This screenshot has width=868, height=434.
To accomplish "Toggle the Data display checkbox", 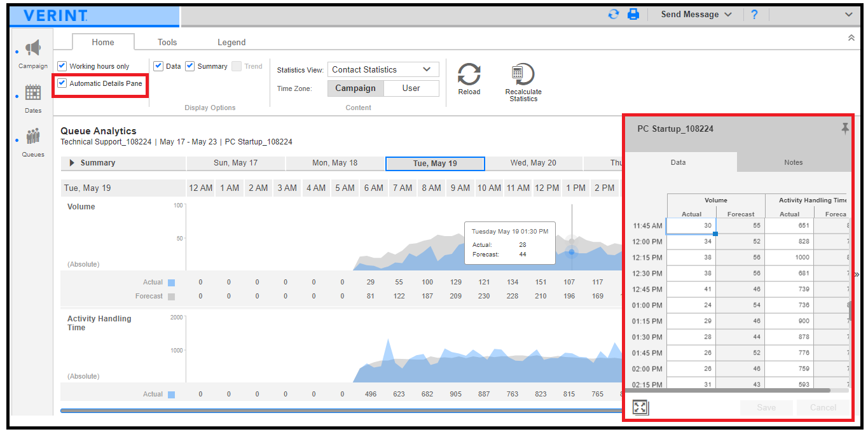I will (158, 66).
